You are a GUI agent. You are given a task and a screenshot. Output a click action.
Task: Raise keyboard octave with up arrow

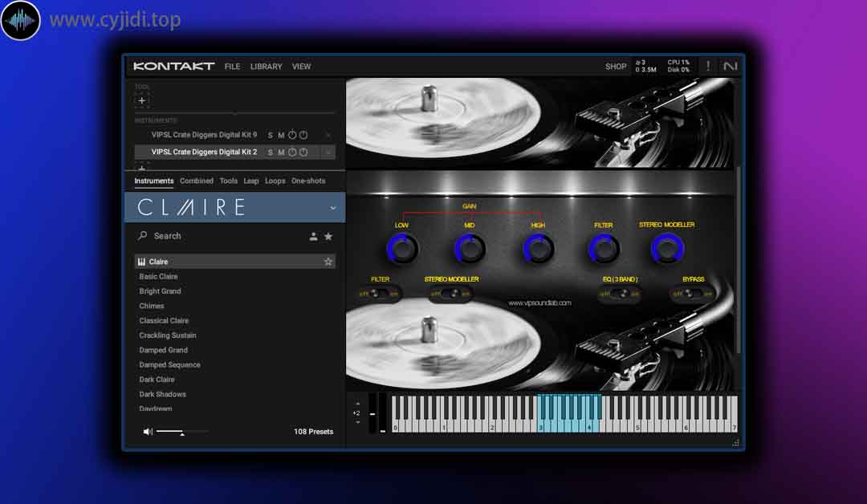click(x=357, y=404)
